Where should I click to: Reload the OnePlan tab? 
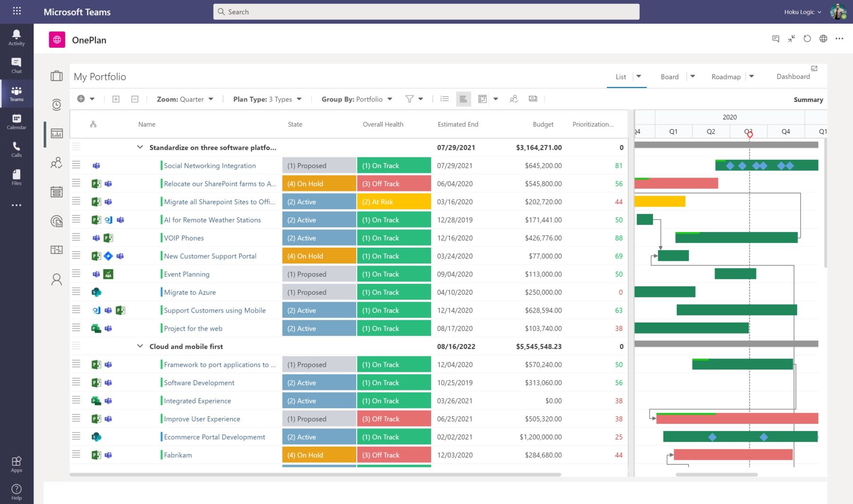[807, 39]
